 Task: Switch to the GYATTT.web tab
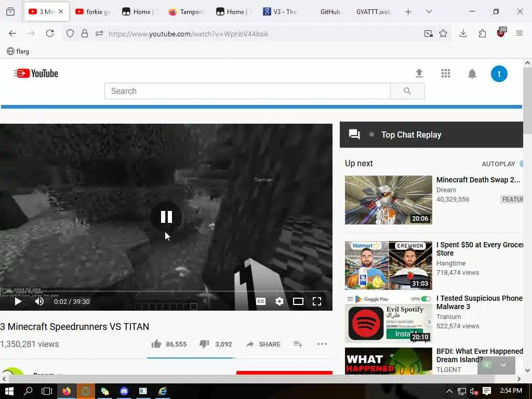pos(374,12)
